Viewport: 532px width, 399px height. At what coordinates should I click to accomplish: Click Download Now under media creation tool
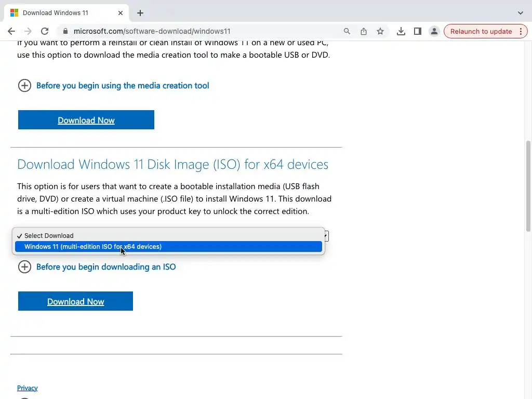[86, 120]
